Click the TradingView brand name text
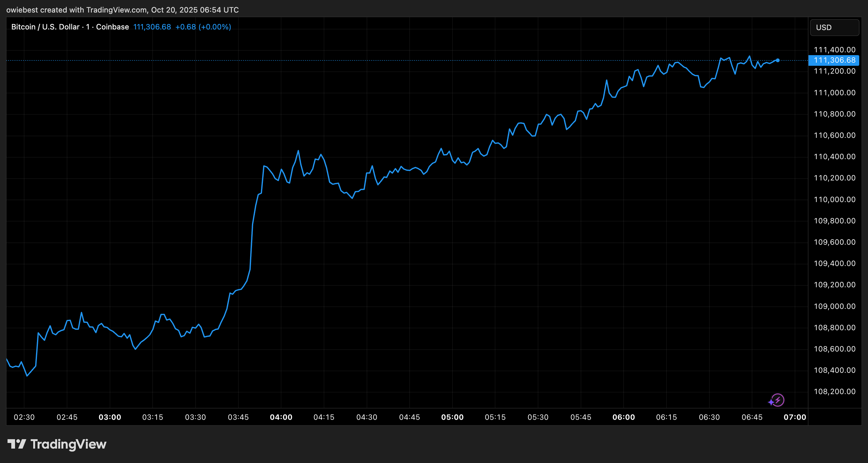The width and height of the screenshot is (868, 463). pos(68,444)
